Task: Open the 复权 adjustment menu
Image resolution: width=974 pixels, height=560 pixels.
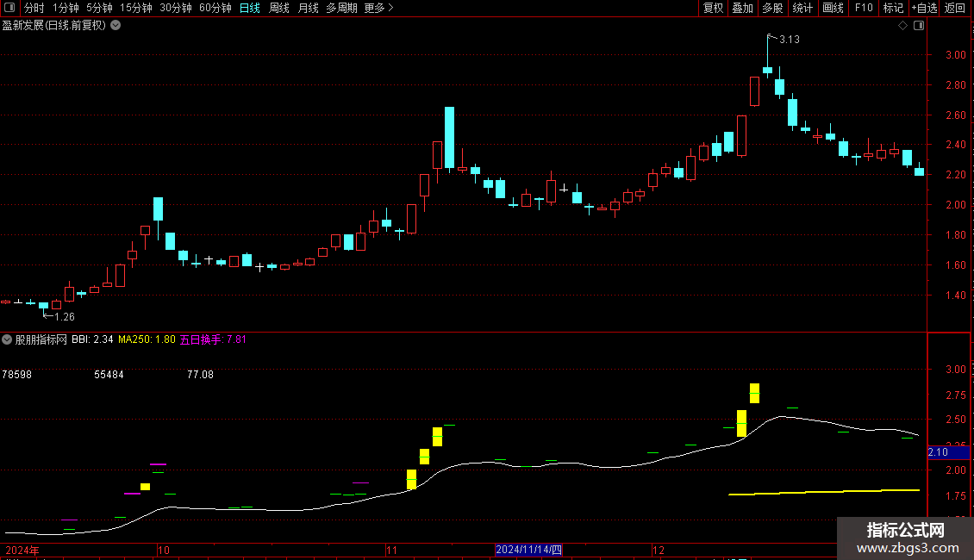Action: (x=713, y=8)
